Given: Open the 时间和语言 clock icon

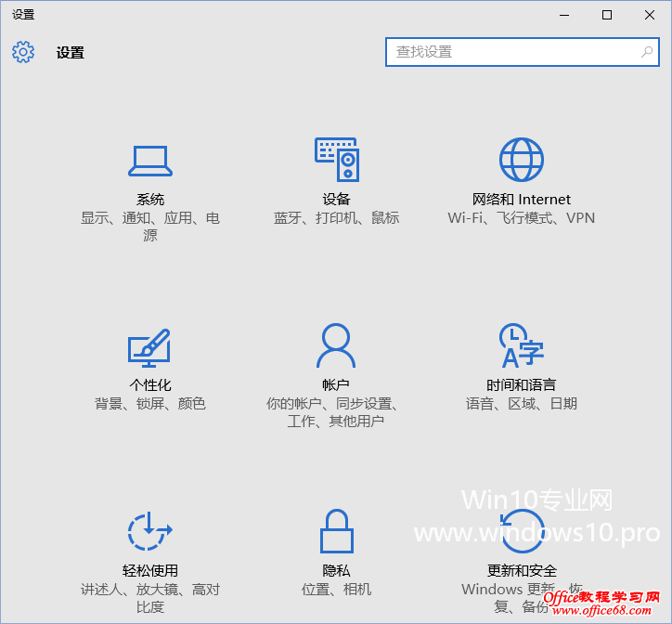Looking at the screenshot, I should [522, 345].
